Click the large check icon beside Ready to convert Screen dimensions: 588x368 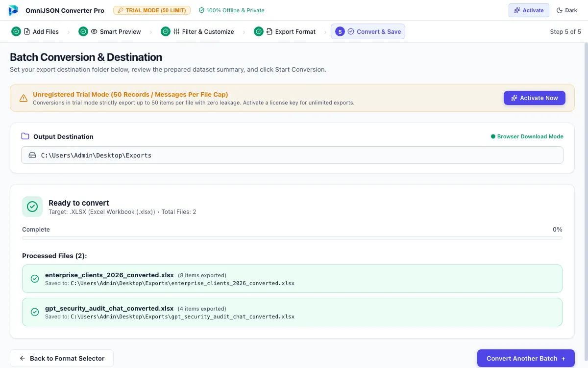pyautogui.click(x=32, y=207)
